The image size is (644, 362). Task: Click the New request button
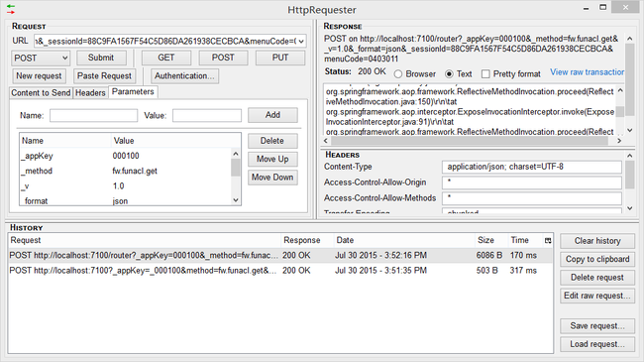click(39, 76)
